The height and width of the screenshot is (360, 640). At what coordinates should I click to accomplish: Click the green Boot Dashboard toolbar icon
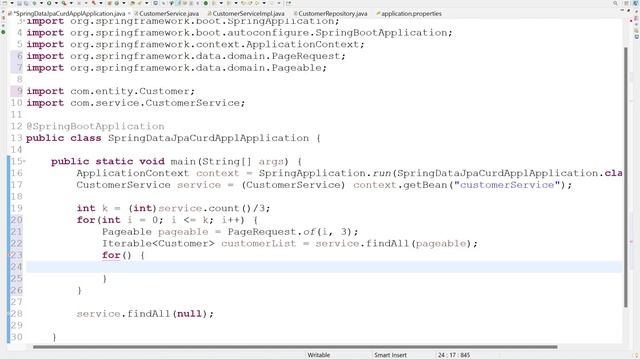coord(206,3)
